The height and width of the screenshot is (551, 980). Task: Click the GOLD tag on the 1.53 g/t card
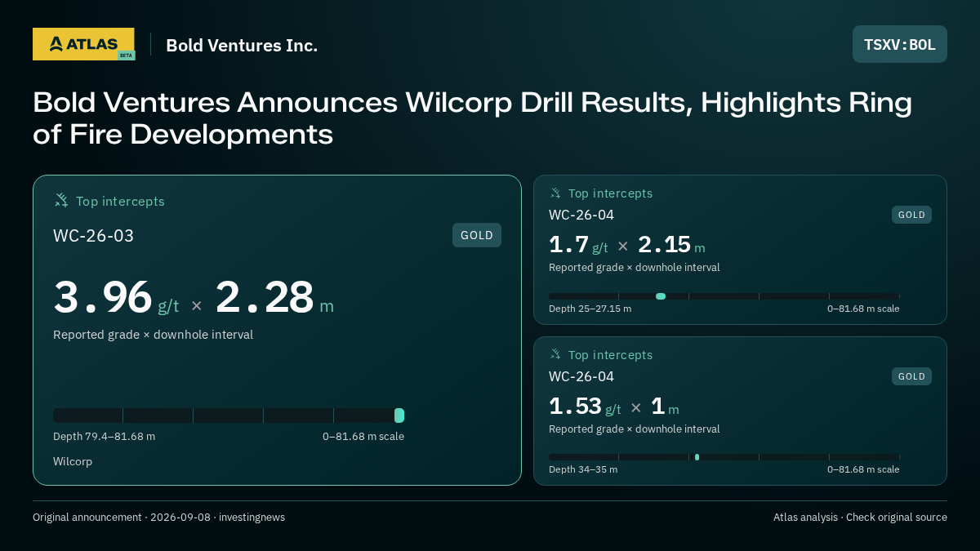click(x=911, y=376)
